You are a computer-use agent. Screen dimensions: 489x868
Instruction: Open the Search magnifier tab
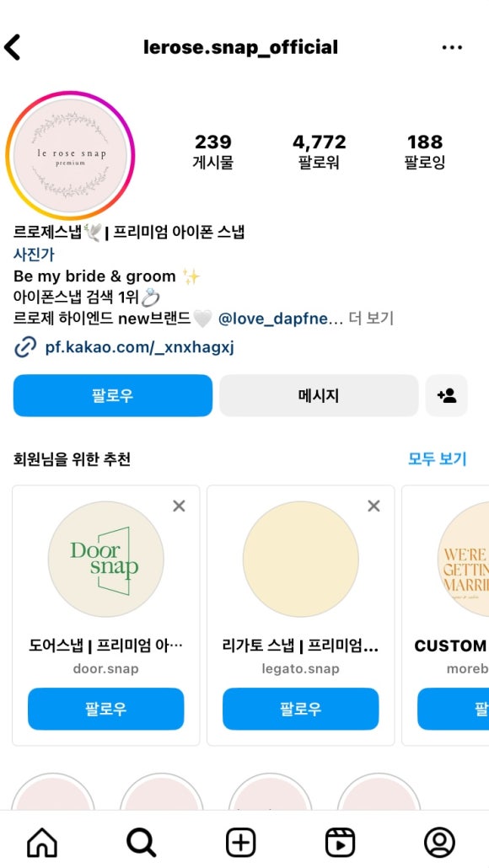point(141,843)
